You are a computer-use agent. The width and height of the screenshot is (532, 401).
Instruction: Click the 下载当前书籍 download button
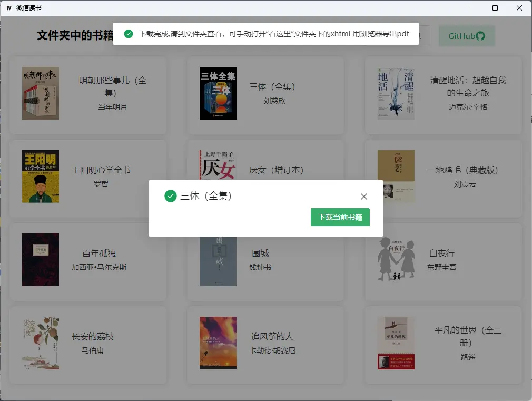click(340, 217)
